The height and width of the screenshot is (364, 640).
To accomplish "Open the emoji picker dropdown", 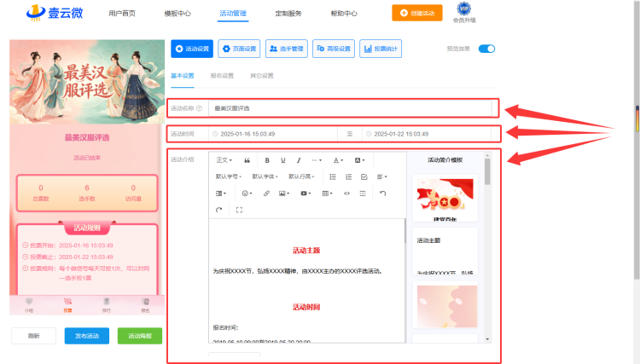I will click(247, 194).
